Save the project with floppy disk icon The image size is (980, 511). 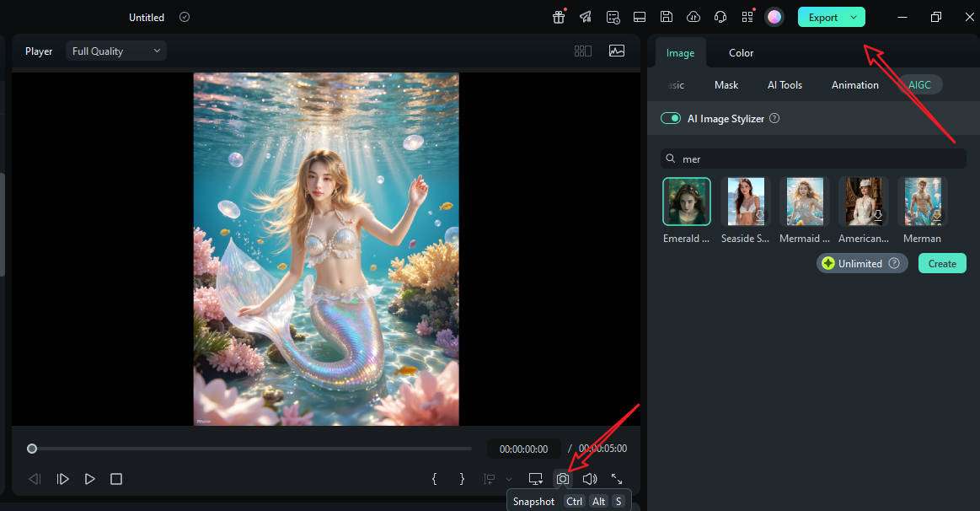point(667,18)
